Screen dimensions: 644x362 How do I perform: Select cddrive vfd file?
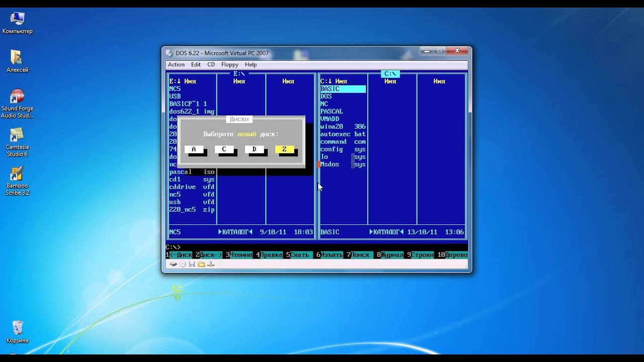192,187
